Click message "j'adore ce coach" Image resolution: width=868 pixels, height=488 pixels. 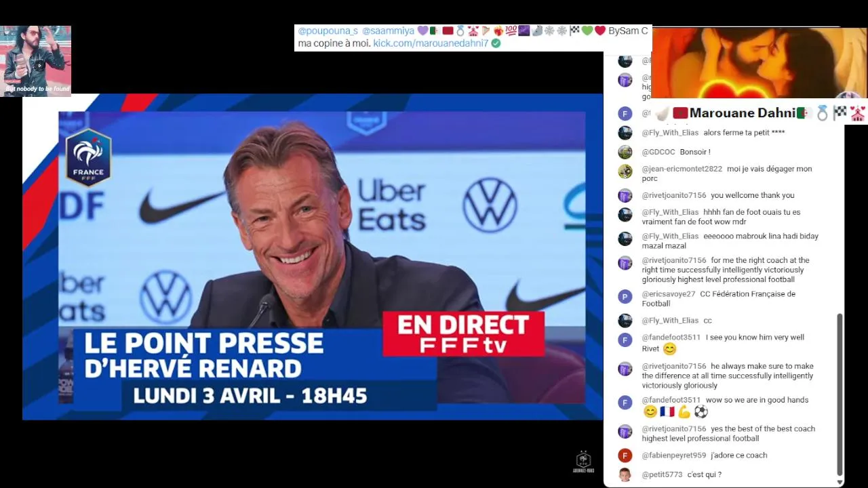[x=739, y=455]
